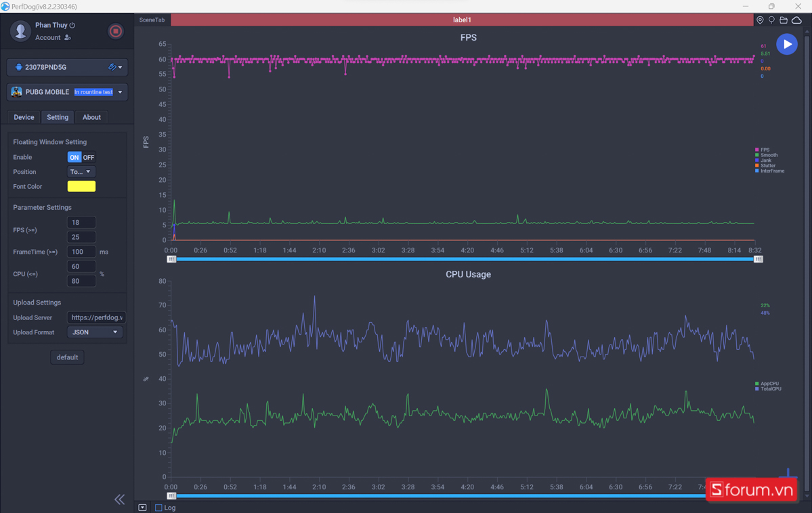The height and width of the screenshot is (513, 812).
Task: Click the Upload Server URL field
Action: pos(96,317)
